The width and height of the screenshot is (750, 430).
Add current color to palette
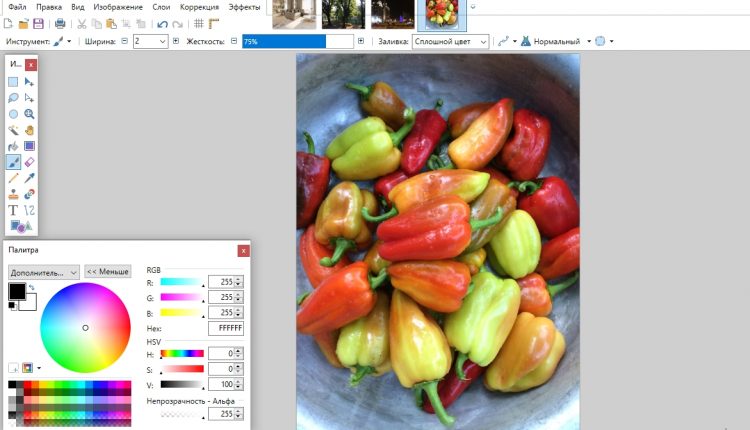13,368
